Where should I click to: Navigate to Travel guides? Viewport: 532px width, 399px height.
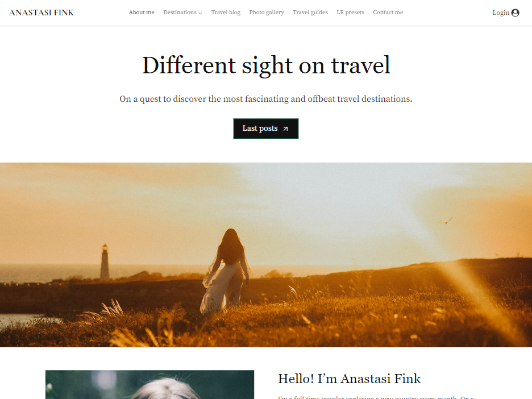point(310,13)
